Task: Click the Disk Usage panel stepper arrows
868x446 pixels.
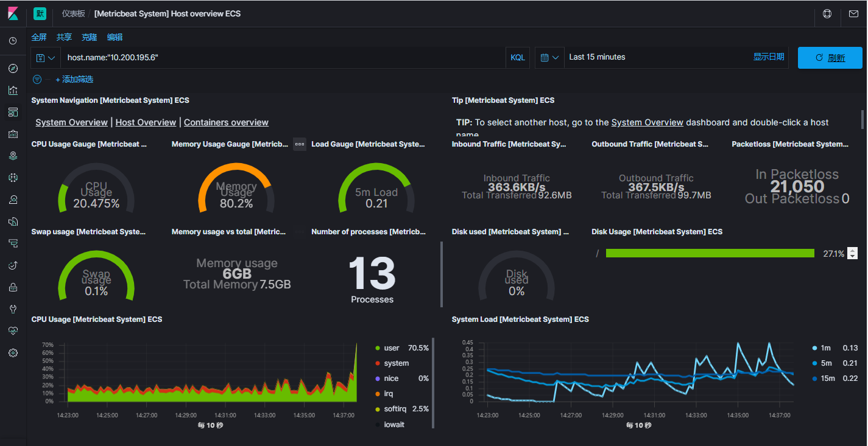Action: 852,254
